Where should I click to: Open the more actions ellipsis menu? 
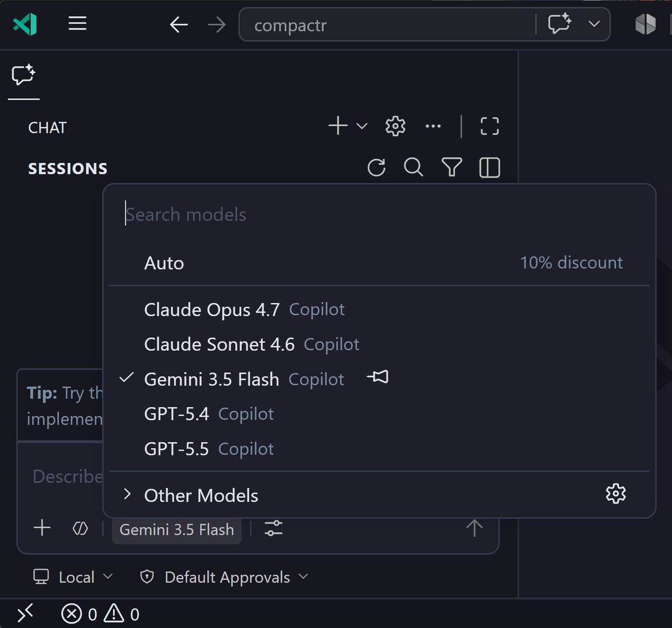433,126
